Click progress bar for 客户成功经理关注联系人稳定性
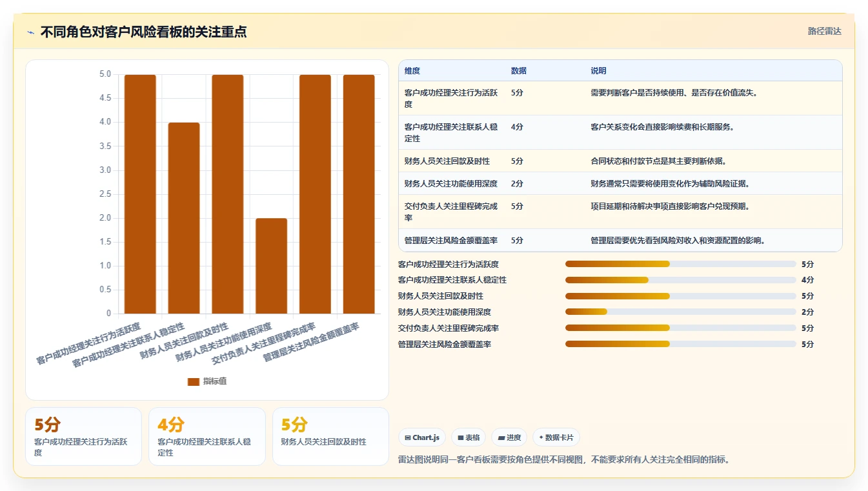868x491 pixels. [681, 280]
